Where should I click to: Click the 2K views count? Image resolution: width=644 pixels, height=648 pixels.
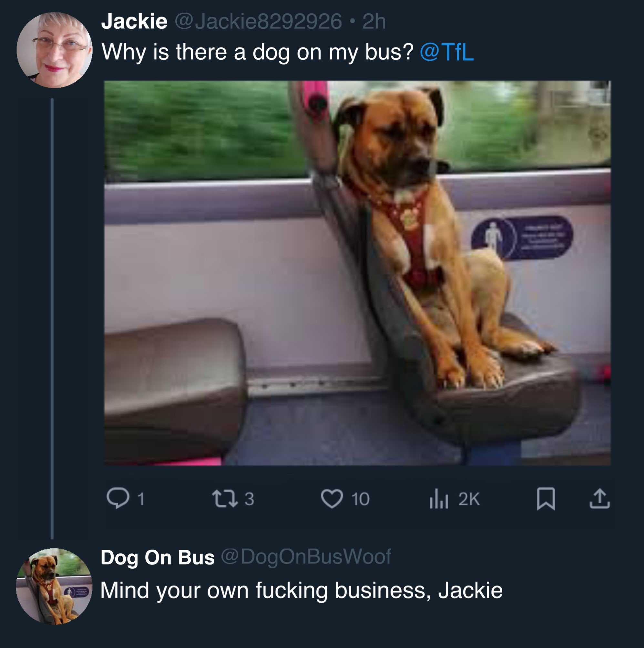point(469,499)
